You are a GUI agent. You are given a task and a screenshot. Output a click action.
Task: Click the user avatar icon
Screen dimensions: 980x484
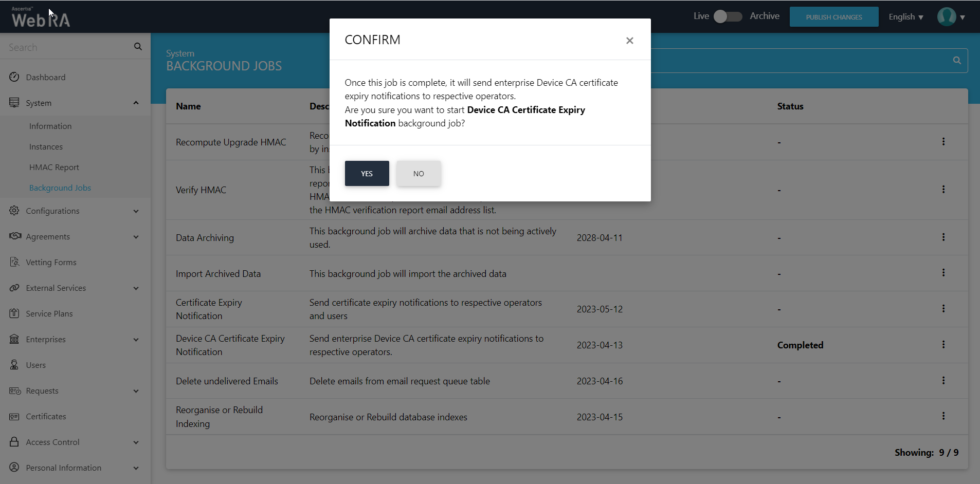point(946,17)
